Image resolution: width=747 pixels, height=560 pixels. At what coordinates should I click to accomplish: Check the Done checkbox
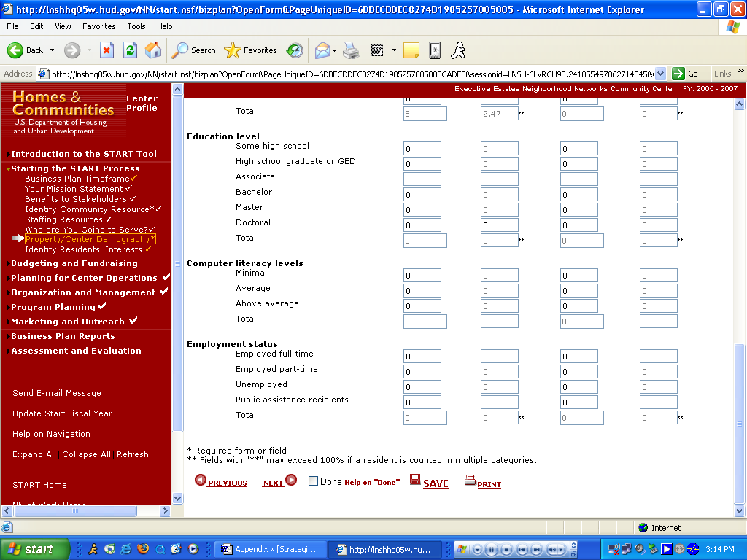[313, 481]
